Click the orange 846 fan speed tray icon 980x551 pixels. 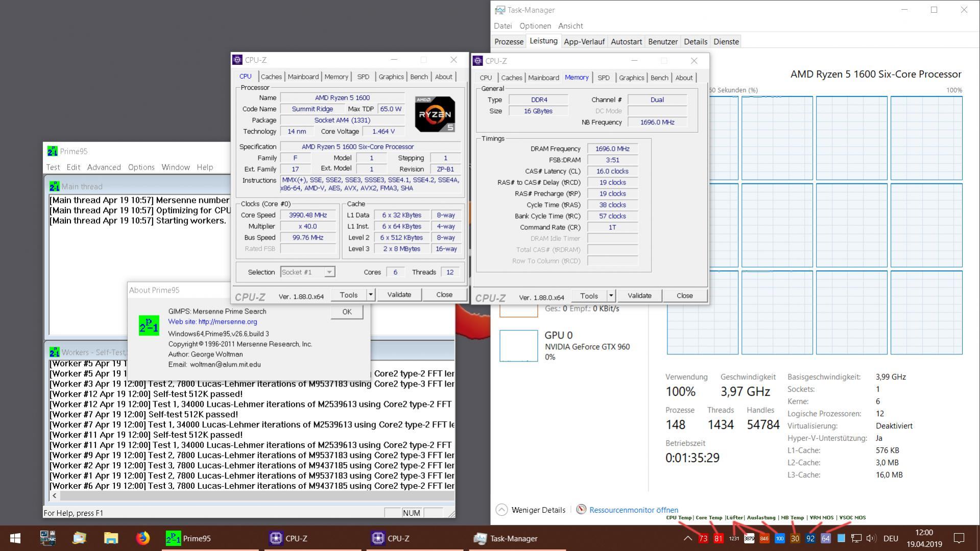click(x=764, y=538)
